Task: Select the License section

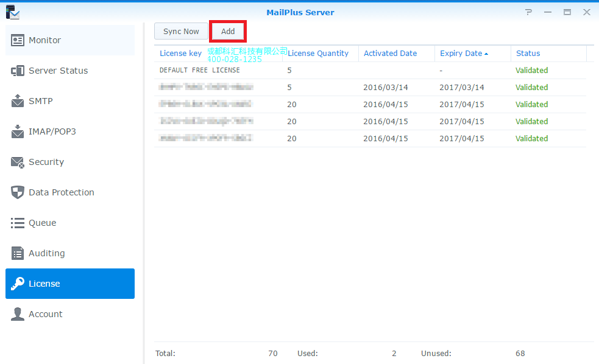Action: pos(70,284)
